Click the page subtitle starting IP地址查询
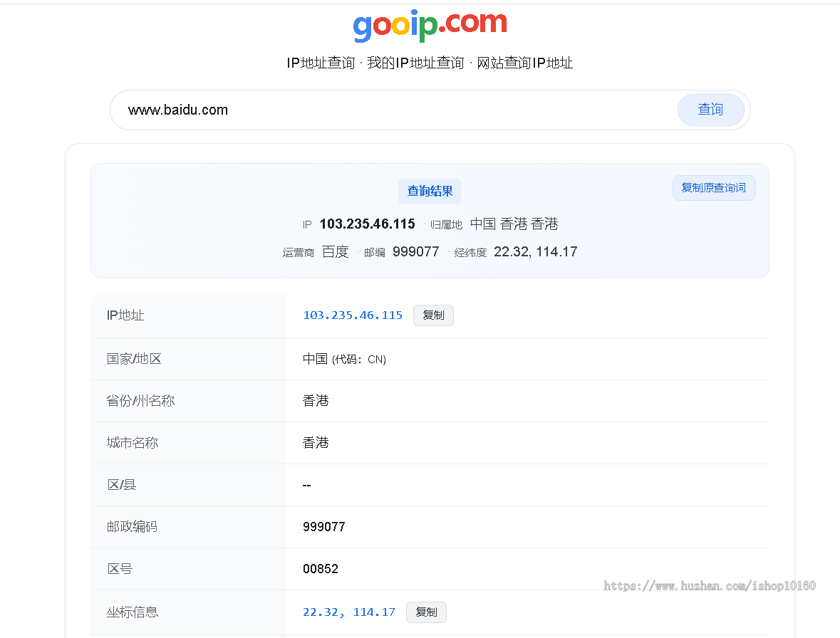840x638 pixels. [x=430, y=63]
